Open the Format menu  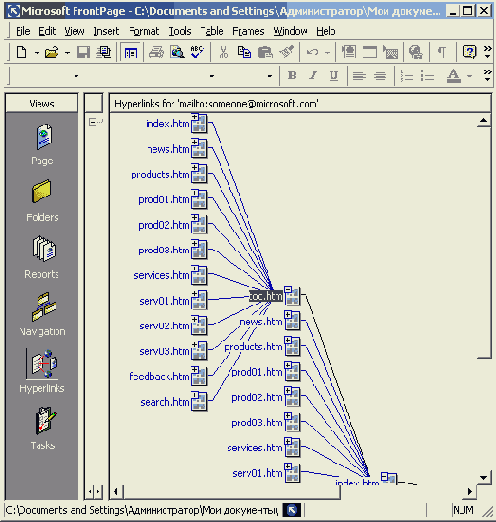tap(144, 31)
